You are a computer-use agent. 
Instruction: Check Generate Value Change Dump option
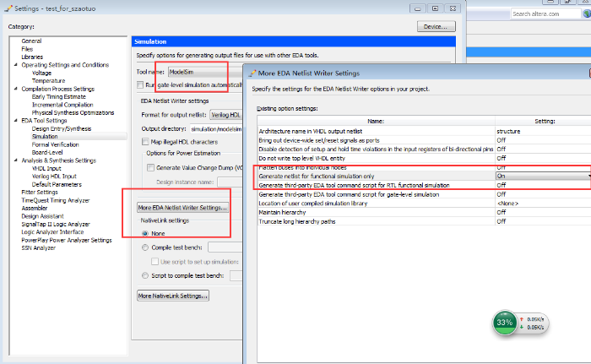coord(151,167)
